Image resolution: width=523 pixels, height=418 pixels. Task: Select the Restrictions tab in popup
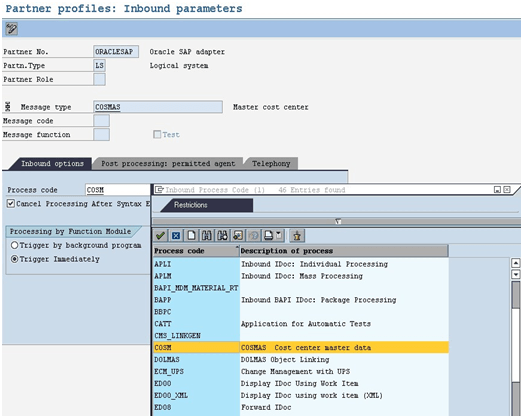tap(207, 205)
